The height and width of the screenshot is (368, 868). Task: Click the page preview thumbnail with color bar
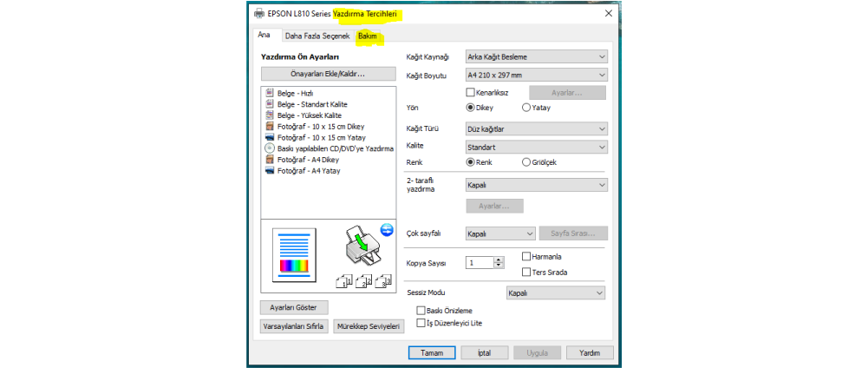click(294, 255)
